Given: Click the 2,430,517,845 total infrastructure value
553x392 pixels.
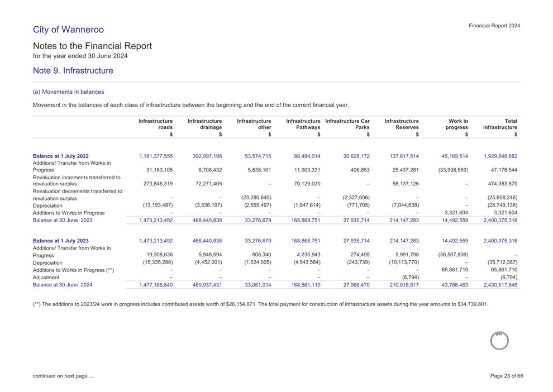Looking at the screenshot, I should pos(497,285).
